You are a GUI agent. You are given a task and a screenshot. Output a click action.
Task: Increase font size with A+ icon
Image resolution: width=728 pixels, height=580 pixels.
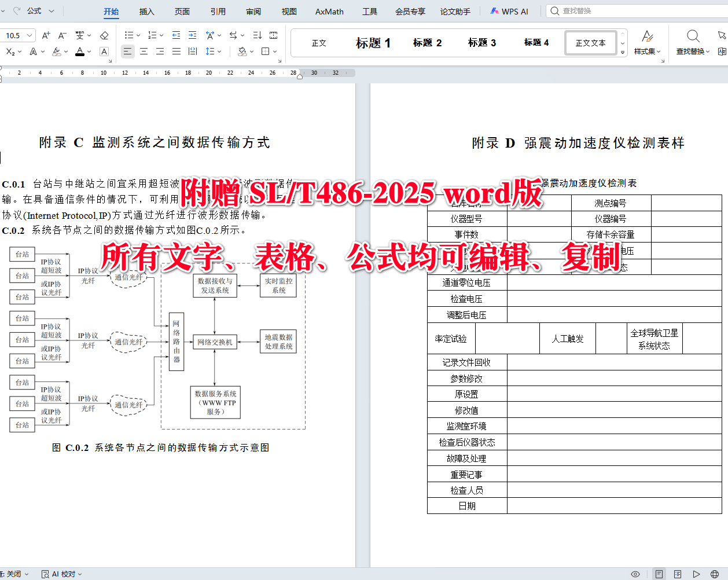(x=46, y=35)
